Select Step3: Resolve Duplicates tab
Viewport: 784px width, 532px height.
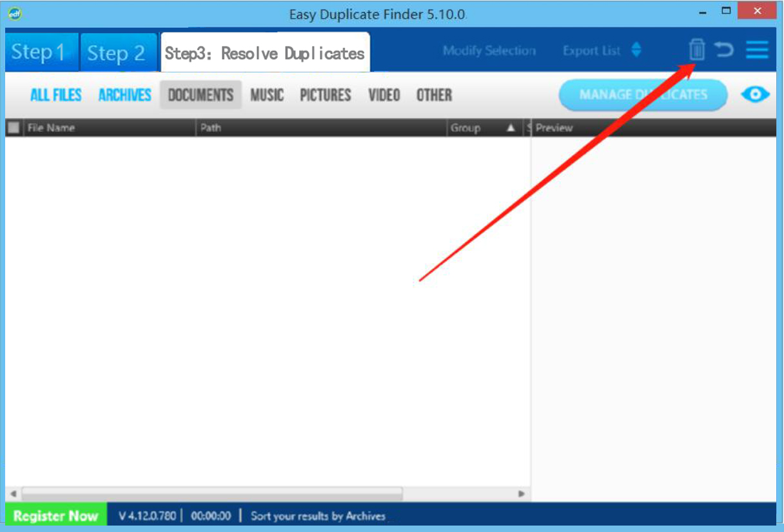[x=265, y=52]
